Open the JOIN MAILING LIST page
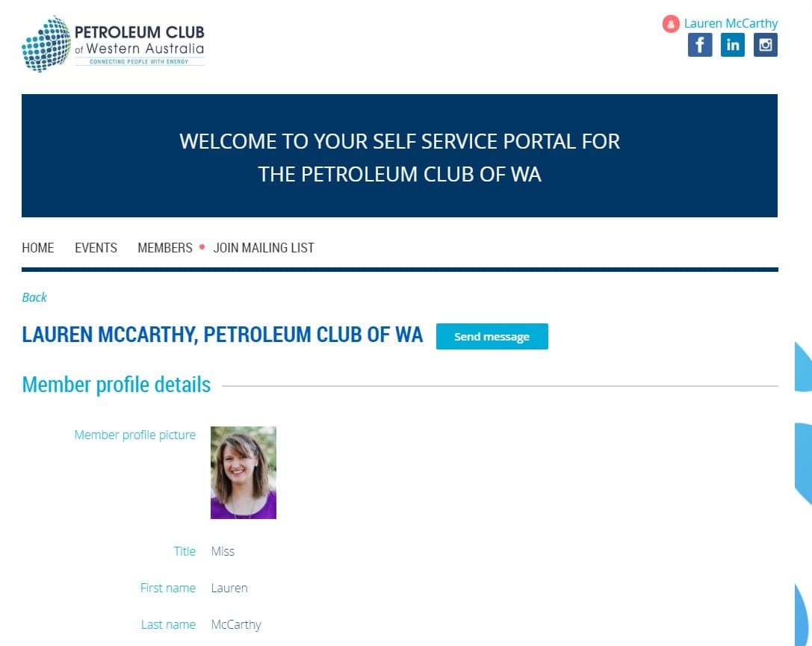 coord(264,248)
